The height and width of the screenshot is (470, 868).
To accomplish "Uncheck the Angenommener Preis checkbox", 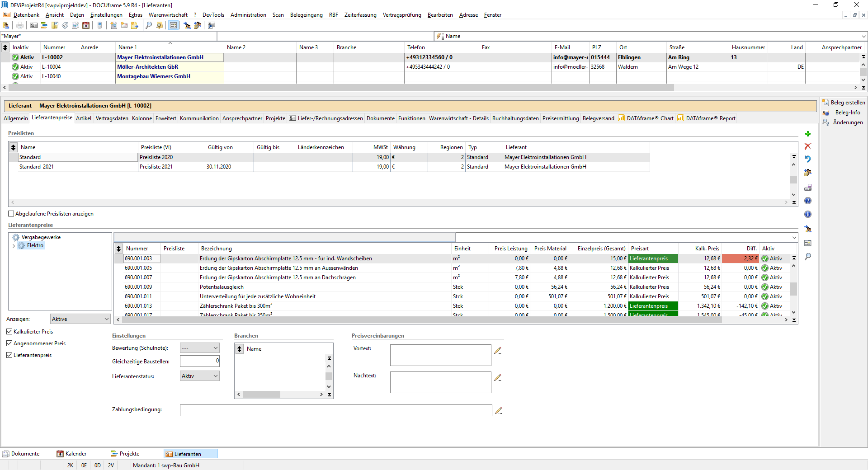I will point(9,343).
